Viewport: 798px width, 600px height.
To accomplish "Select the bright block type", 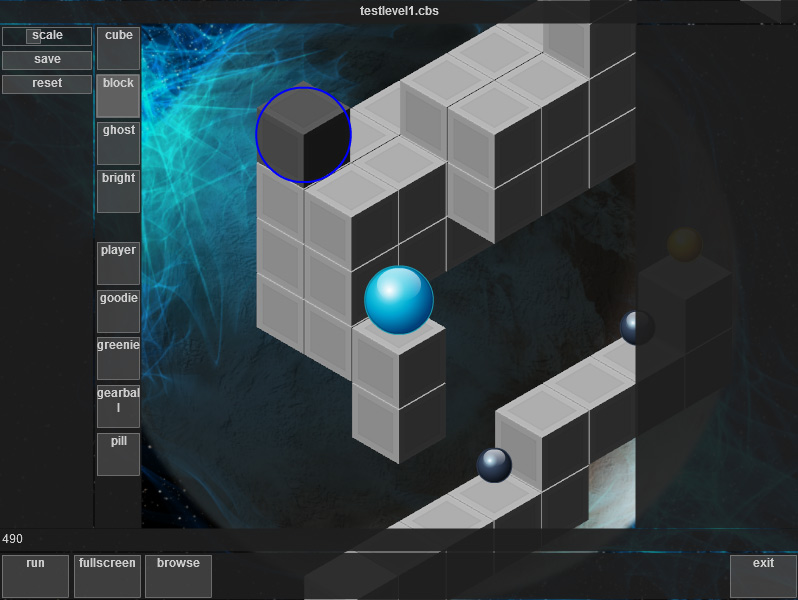I will [x=118, y=190].
